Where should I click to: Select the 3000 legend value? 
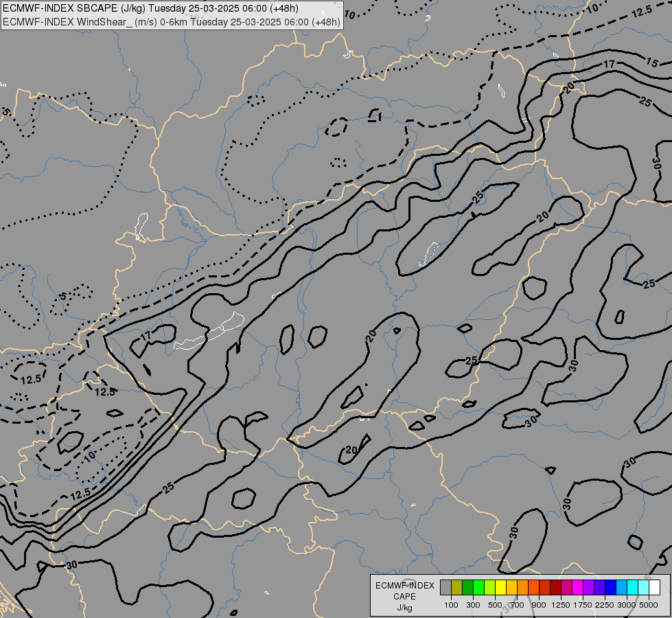(x=627, y=605)
